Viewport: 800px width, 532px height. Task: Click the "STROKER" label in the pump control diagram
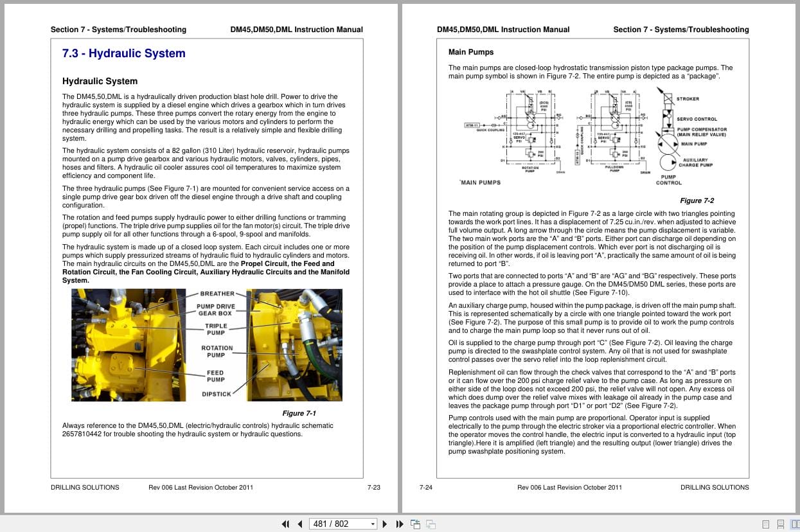pos(688,99)
